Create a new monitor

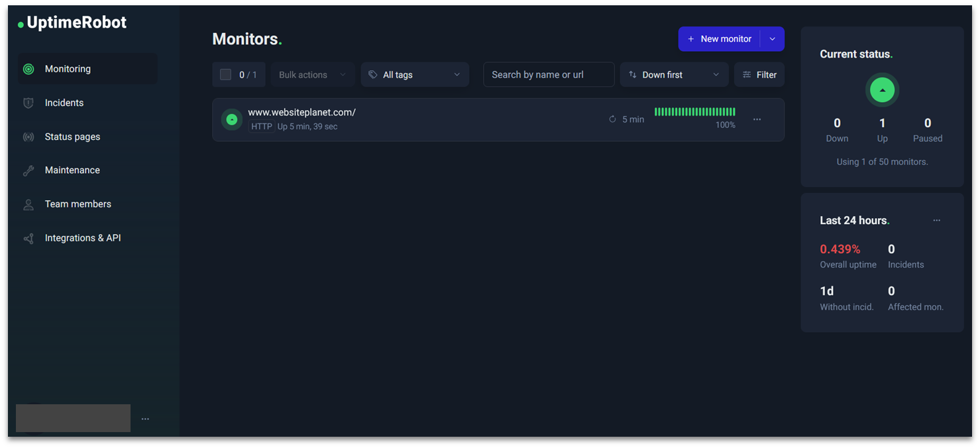point(720,38)
